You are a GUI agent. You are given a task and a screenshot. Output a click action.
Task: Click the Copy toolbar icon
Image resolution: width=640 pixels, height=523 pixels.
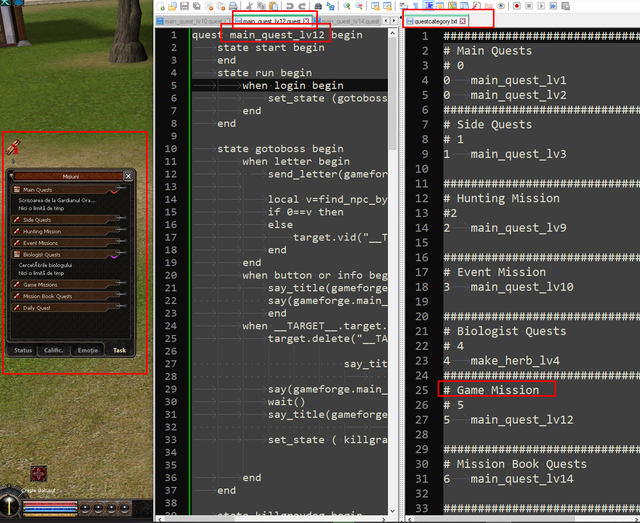pyautogui.click(x=261, y=6)
